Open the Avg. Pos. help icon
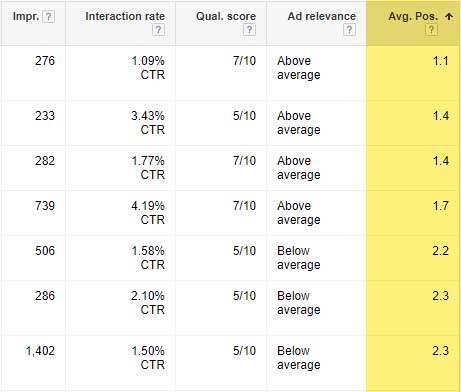 [x=431, y=30]
